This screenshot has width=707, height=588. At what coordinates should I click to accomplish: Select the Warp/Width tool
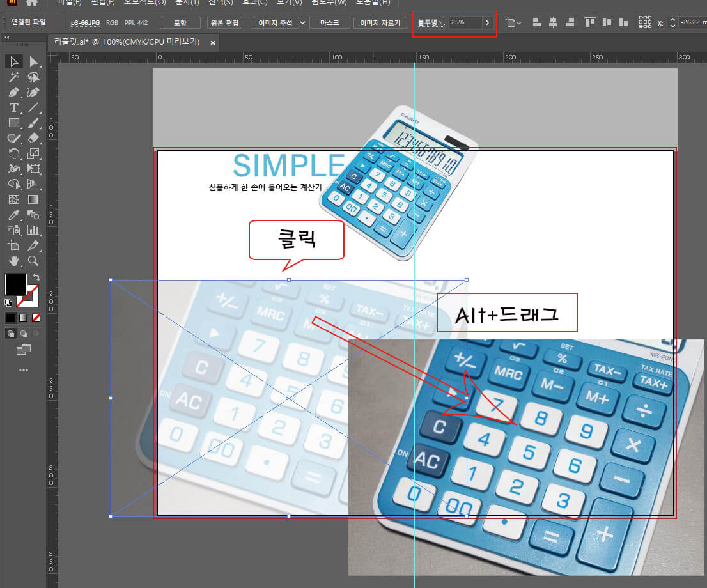(x=14, y=169)
